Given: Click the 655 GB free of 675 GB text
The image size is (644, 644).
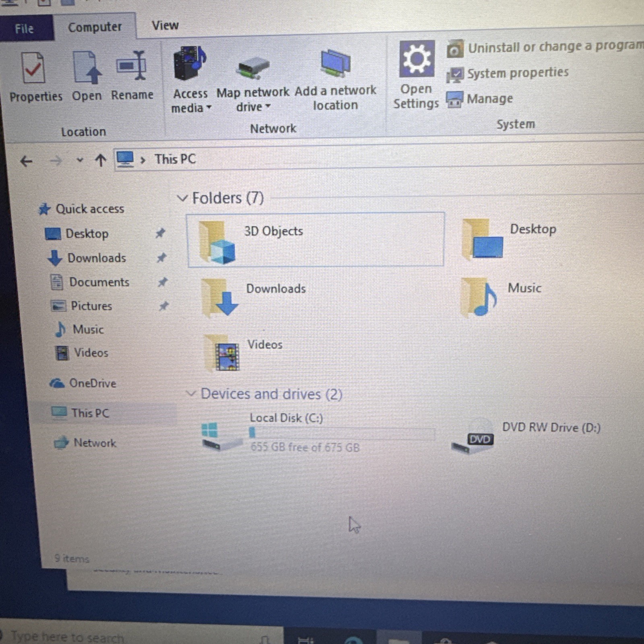Looking at the screenshot, I should (305, 447).
